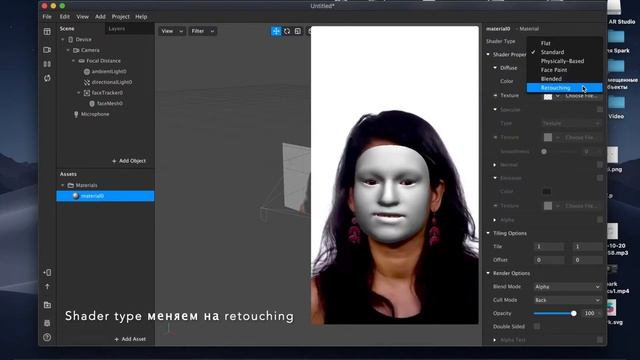
Task: Toggle the Alpha checkbox
Action: tap(600, 220)
